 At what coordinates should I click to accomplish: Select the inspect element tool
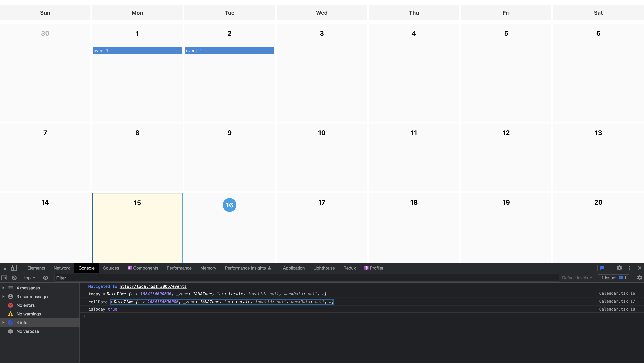tap(4, 268)
